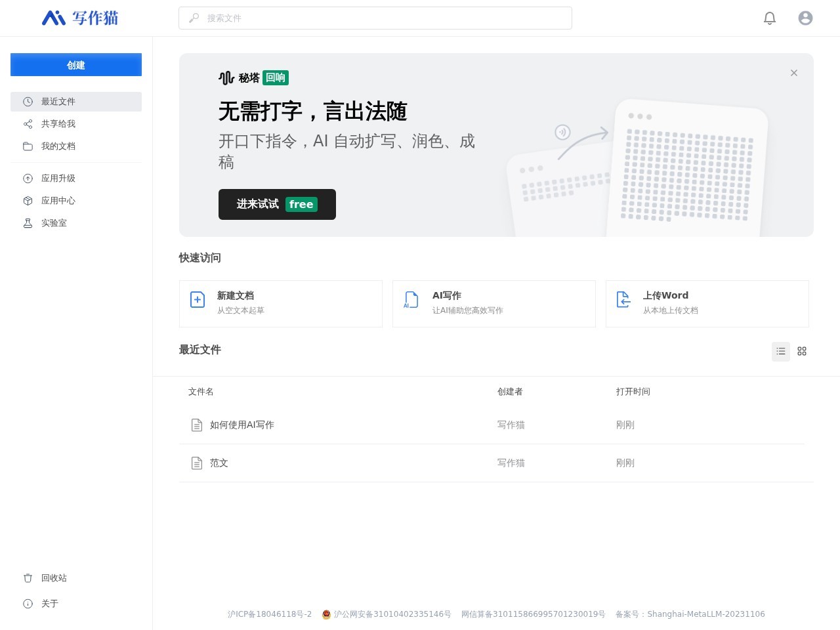Open the 关于 info item

[28, 603]
